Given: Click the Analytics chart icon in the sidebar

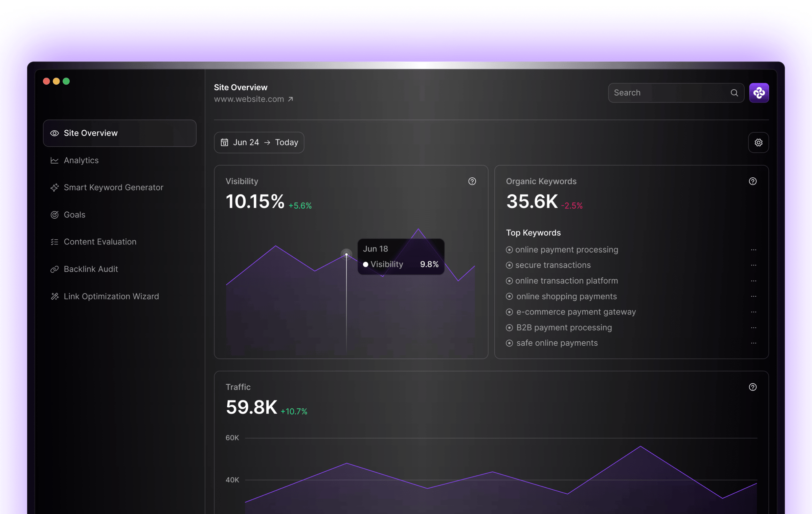Looking at the screenshot, I should pos(55,160).
